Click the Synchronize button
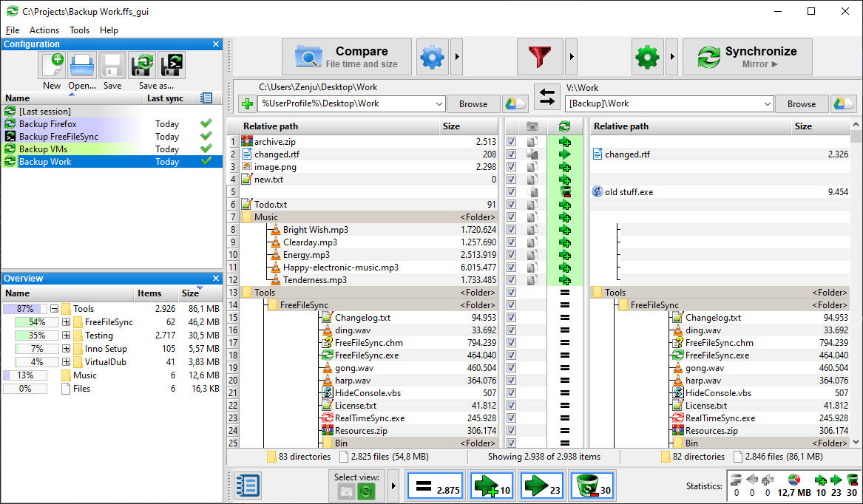 747,57
